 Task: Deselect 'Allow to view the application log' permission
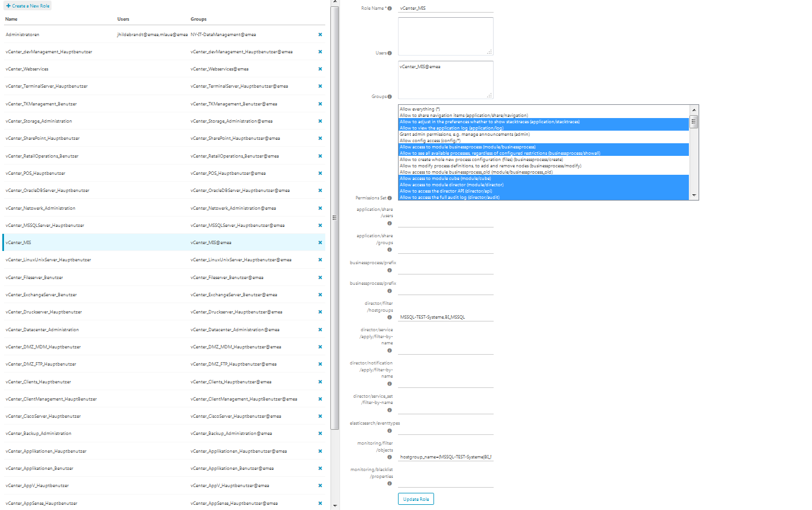click(543, 128)
